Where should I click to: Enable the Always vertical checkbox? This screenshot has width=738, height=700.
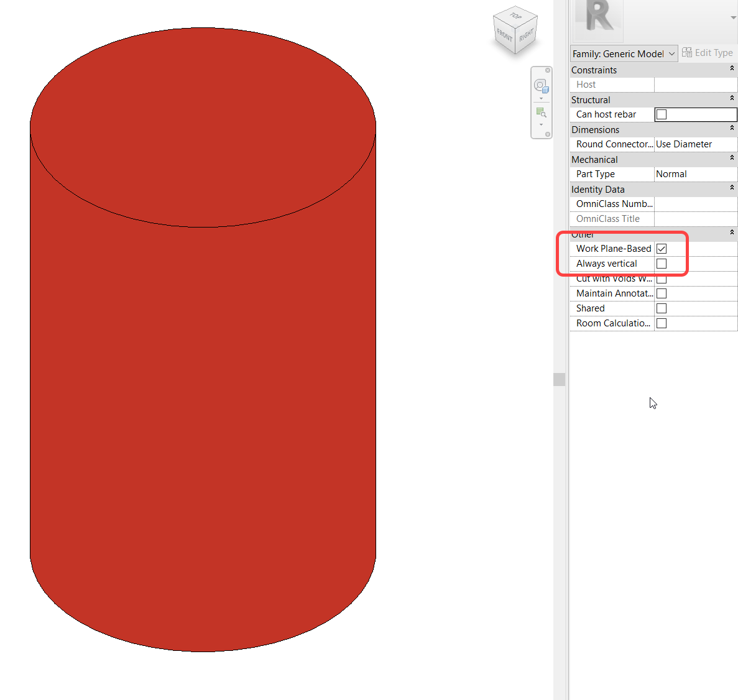661,263
